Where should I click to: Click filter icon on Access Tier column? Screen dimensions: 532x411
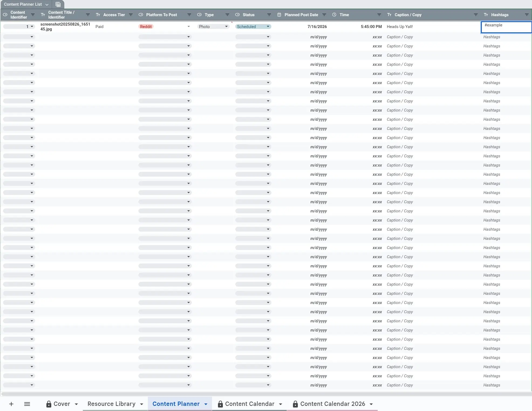click(x=131, y=15)
